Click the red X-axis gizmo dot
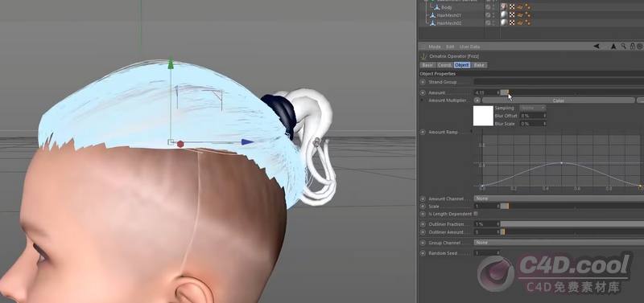Screen dimensions: 644x303 [x=180, y=145]
